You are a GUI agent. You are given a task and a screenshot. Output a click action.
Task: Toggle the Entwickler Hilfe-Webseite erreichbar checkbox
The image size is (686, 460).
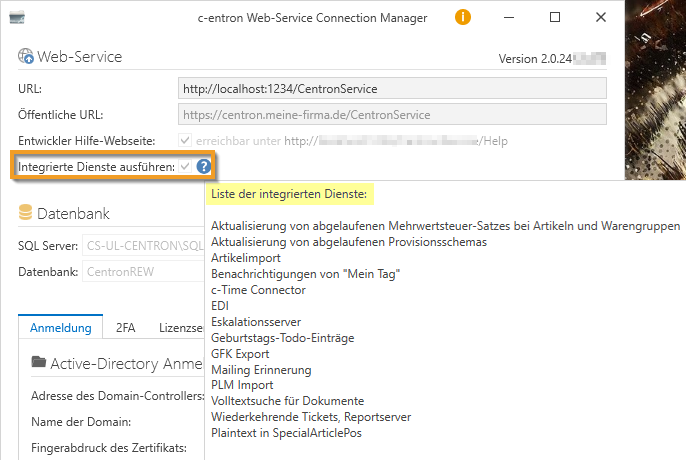point(185,141)
